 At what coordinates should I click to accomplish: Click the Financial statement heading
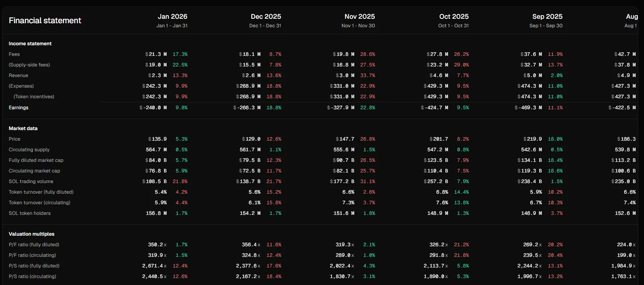(45, 20)
